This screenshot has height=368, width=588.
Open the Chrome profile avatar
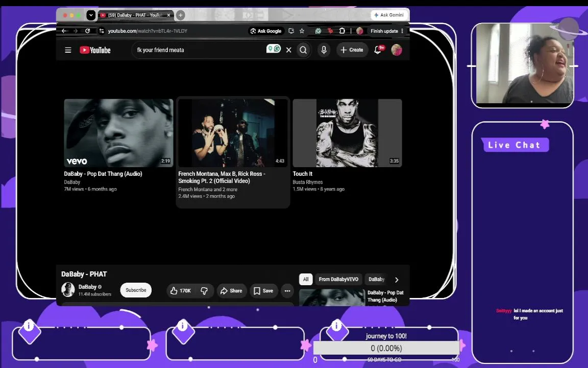tap(360, 31)
